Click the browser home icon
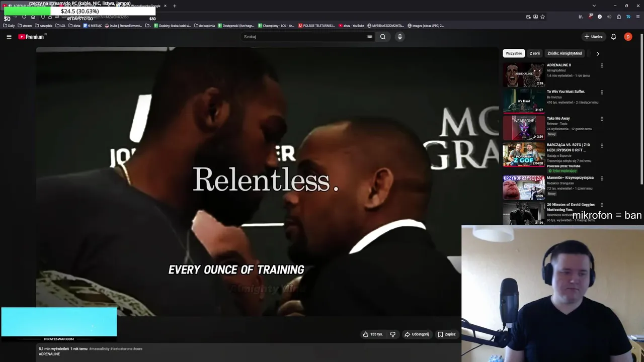Image resolution: width=644 pixels, height=362 pixels. [33, 17]
